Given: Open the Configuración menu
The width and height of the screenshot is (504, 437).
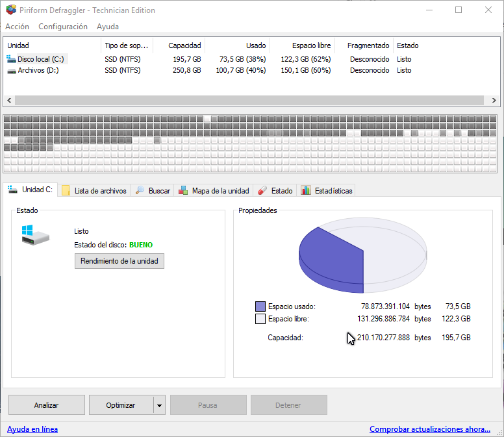Looking at the screenshot, I should (63, 27).
